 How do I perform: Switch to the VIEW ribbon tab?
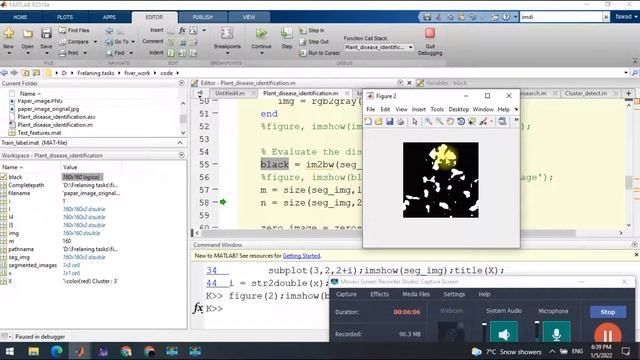click(249, 17)
